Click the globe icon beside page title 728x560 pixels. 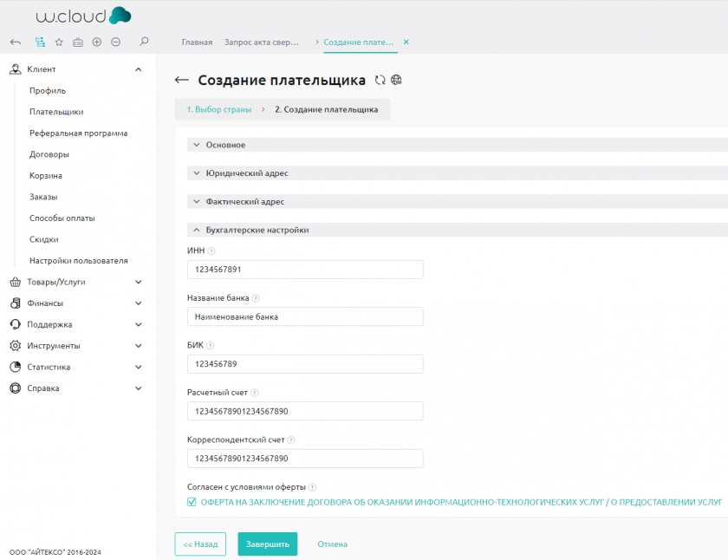tap(397, 80)
